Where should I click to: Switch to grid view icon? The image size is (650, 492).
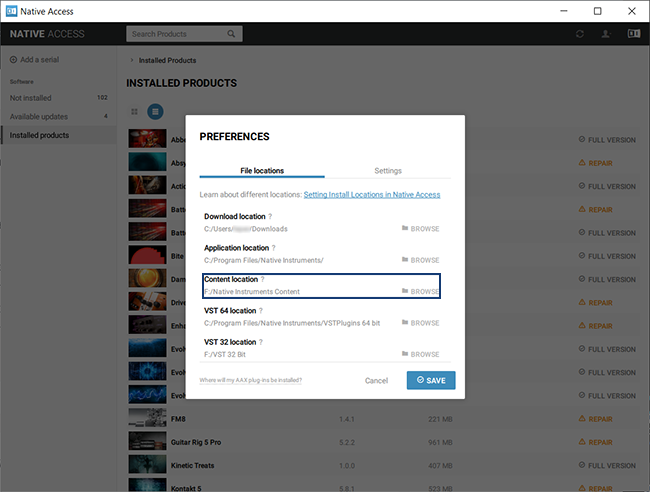(134, 111)
